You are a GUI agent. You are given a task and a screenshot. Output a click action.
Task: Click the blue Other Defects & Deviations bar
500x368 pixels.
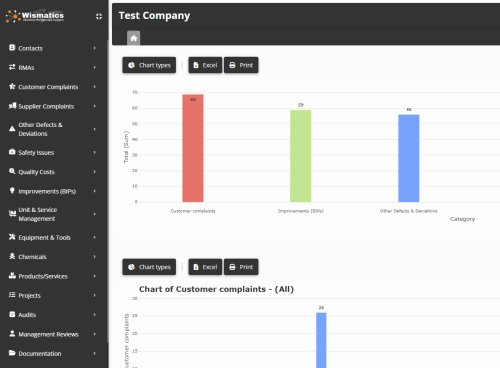409,158
